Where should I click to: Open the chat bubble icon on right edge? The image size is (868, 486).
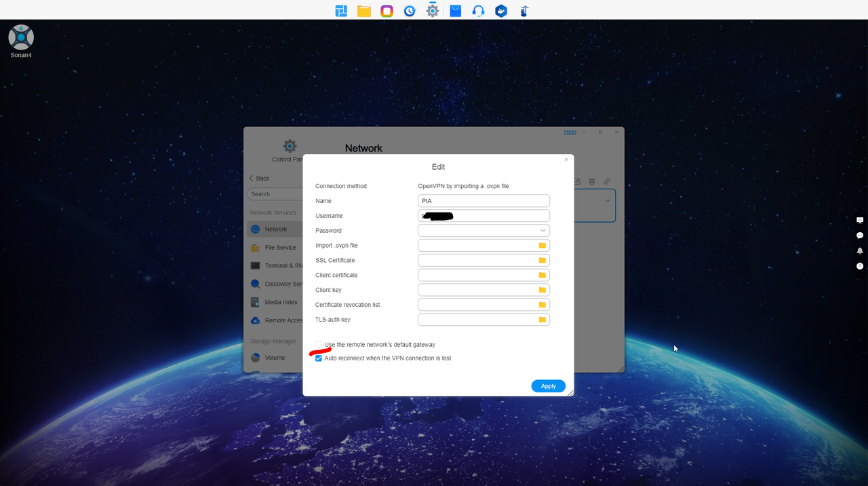[x=860, y=236]
